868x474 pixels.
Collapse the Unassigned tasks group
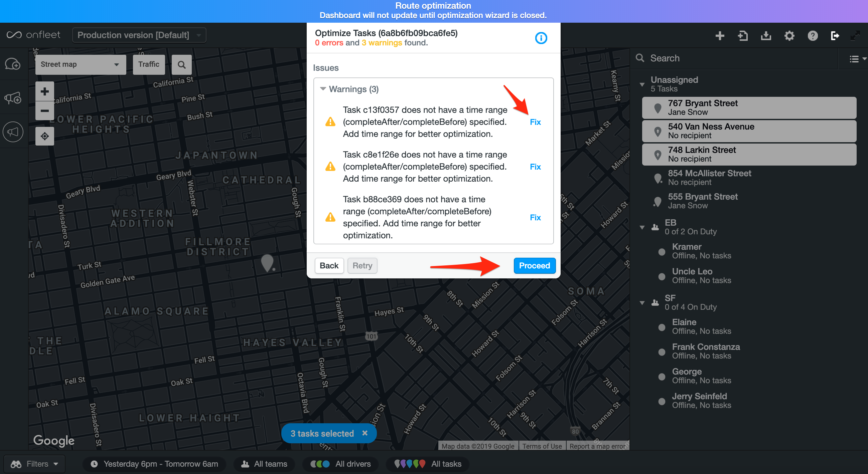642,84
